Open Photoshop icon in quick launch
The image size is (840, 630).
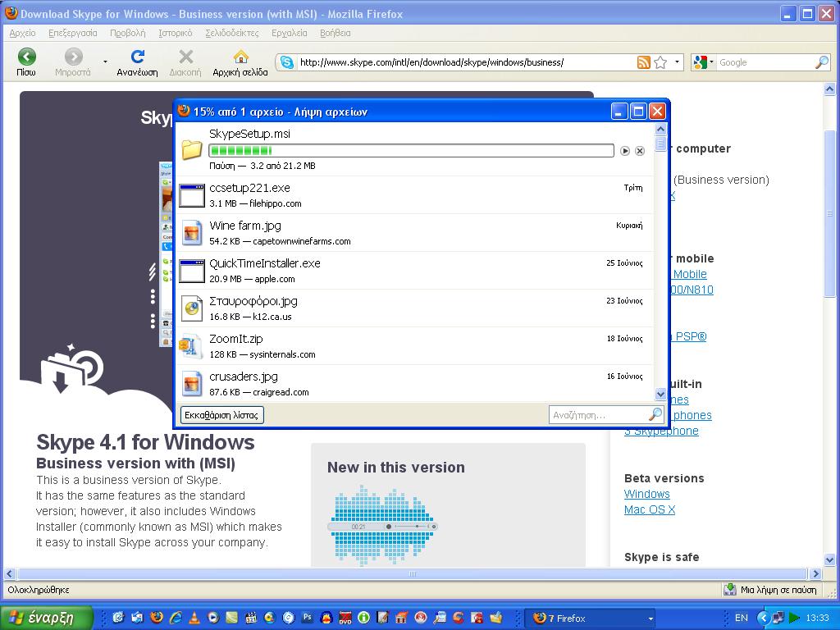coord(307,618)
